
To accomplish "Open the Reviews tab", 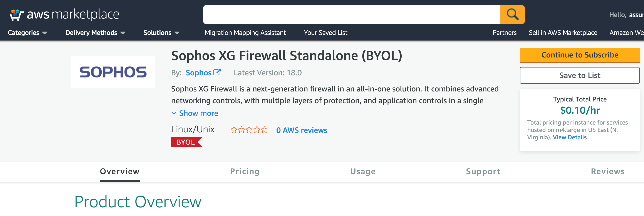I will click(608, 171).
